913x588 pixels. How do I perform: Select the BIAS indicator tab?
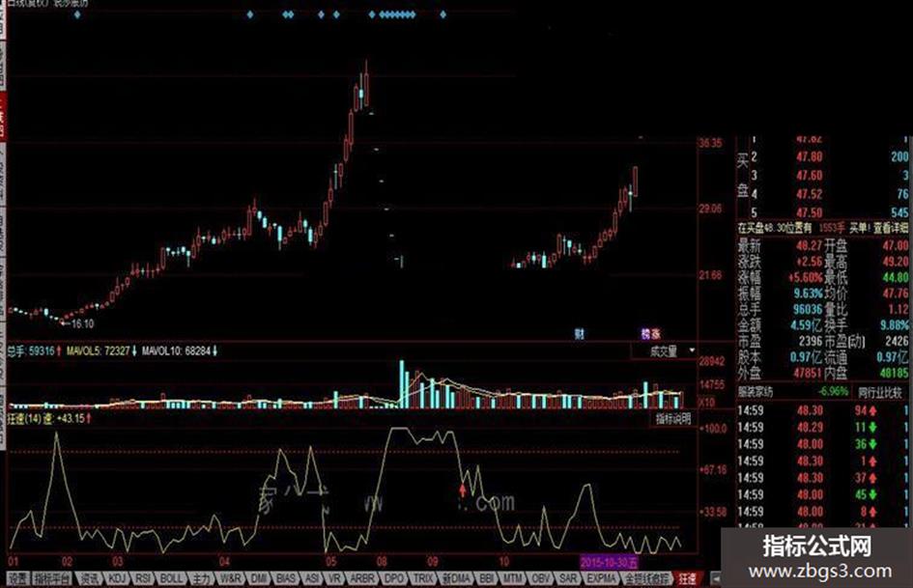tap(286, 578)
